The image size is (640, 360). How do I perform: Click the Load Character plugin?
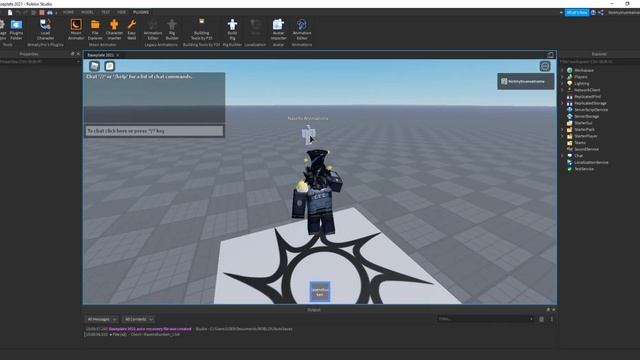click(x=45, y=29)
